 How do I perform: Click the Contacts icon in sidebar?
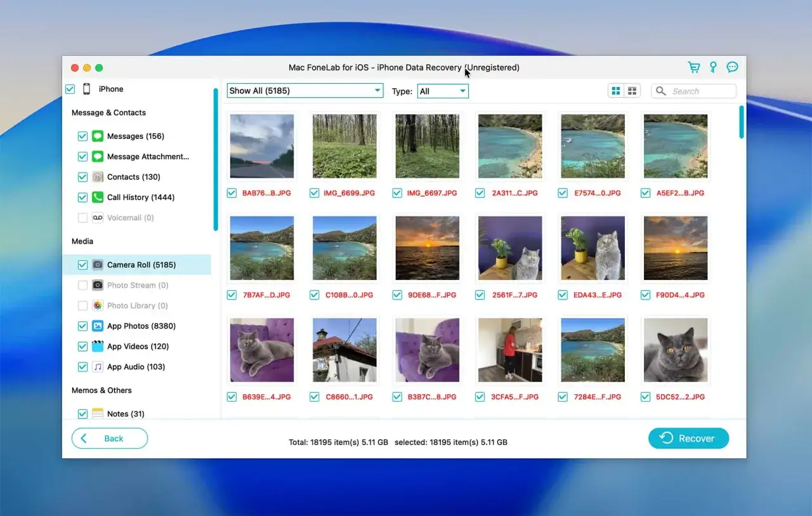(98, 177)
